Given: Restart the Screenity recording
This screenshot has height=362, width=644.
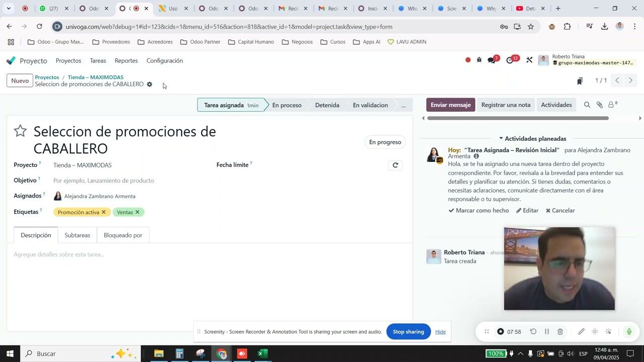Looking at the screenshot, I should (x=533, y=332).
